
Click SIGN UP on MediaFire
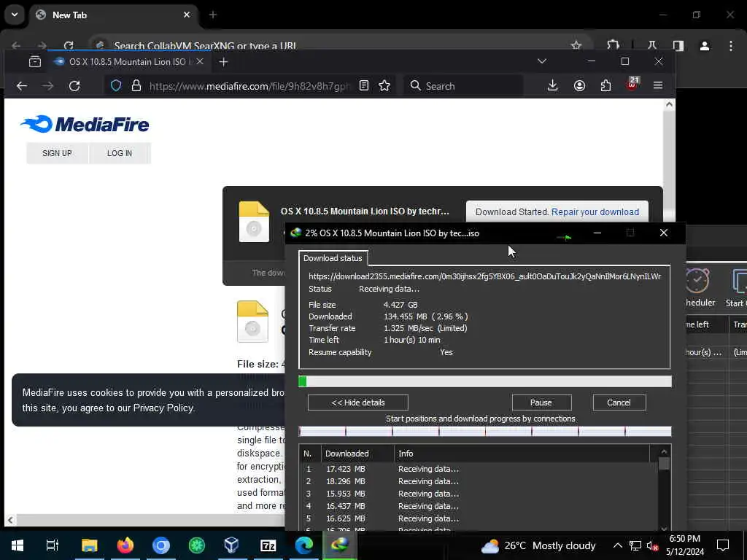pos(57,153)
